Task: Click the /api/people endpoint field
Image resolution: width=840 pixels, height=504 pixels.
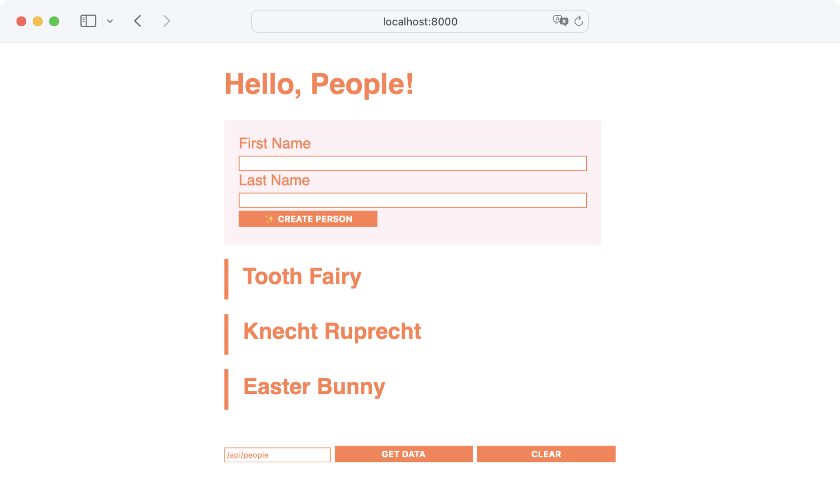Action: pos(277,455)
